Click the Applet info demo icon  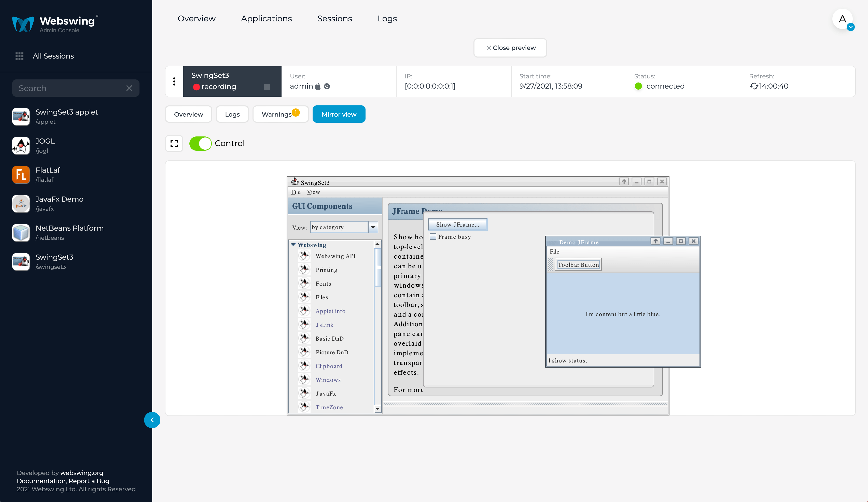pyautogui.click(x=304, y=311)
